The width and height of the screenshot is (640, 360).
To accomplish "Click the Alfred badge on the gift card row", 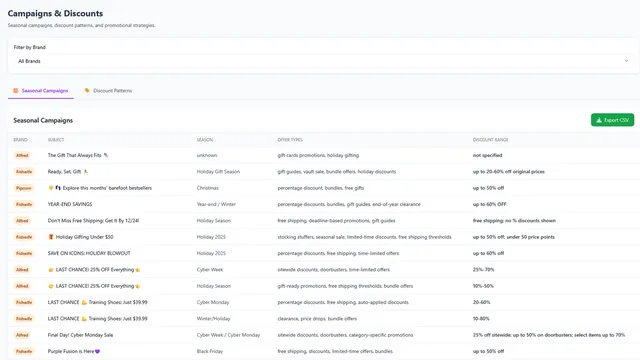I will coord(22,156).
